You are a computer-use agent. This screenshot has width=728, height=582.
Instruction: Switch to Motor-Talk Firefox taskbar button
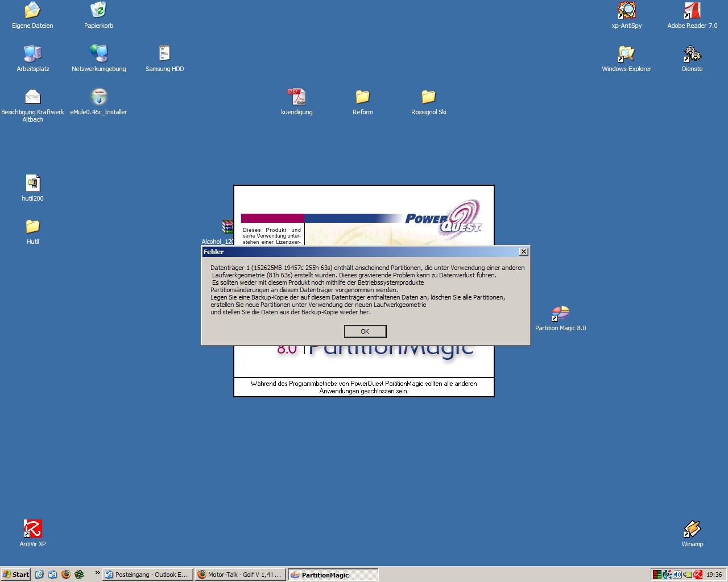click(x=240, y=575)
